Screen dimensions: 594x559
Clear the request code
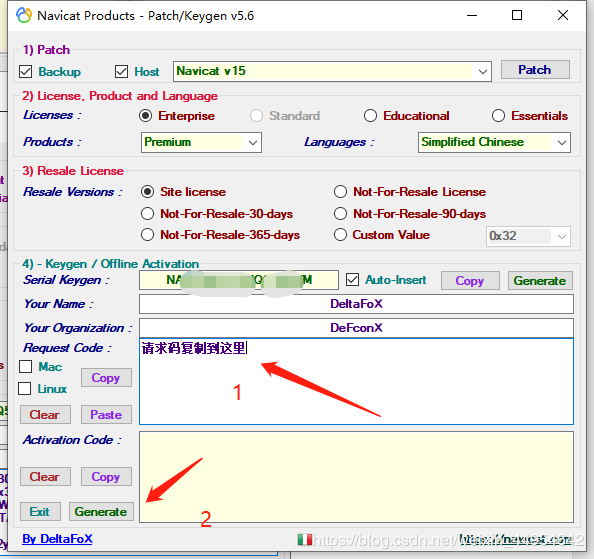[45, 415]
